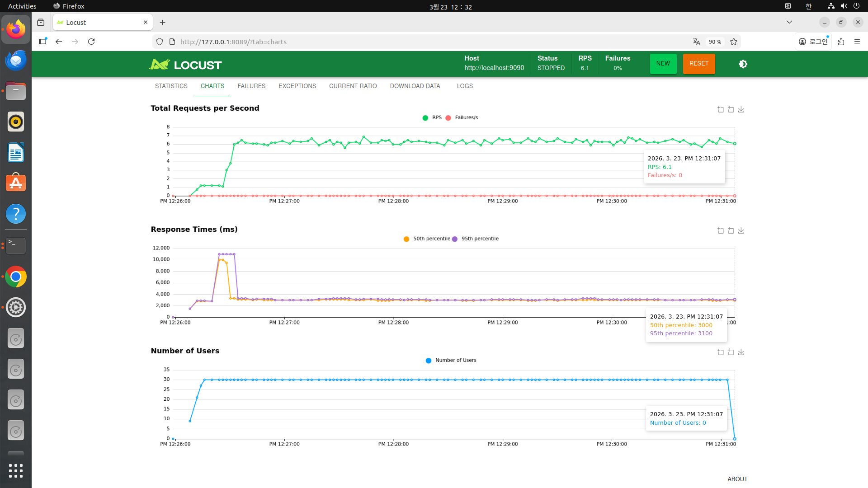Toggle RPS series in chart legend
This screenshot has height=488, width=868.
(x=432, y=117)
